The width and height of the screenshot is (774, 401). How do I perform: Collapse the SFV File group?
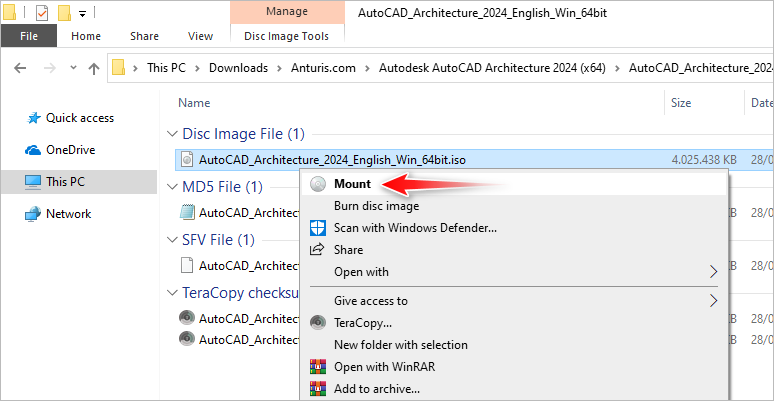pyautogui.click(x=173, y=240)
